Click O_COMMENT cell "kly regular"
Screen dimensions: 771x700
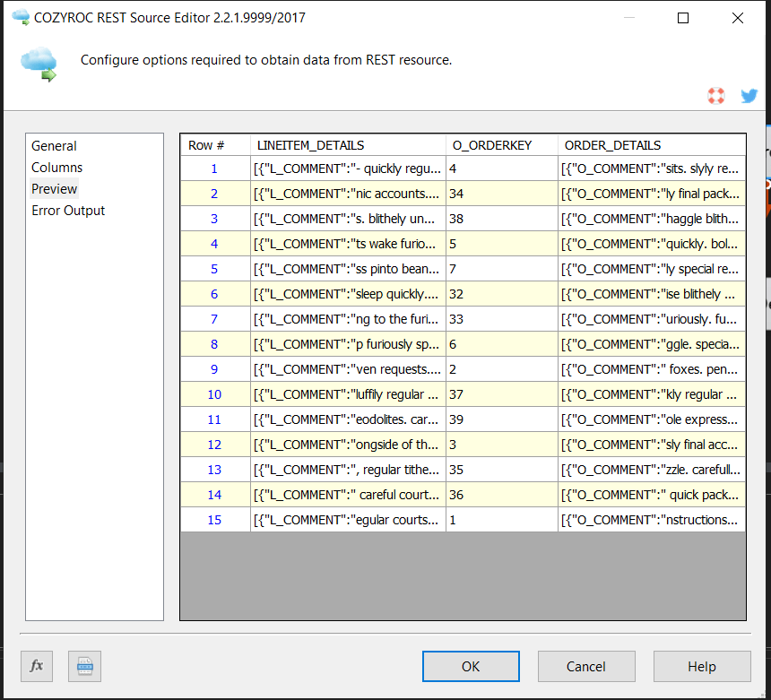pos(652,394)
